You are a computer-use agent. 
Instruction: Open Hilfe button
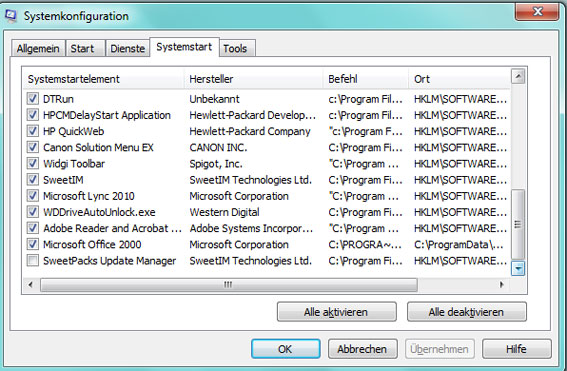click(516, 349)
